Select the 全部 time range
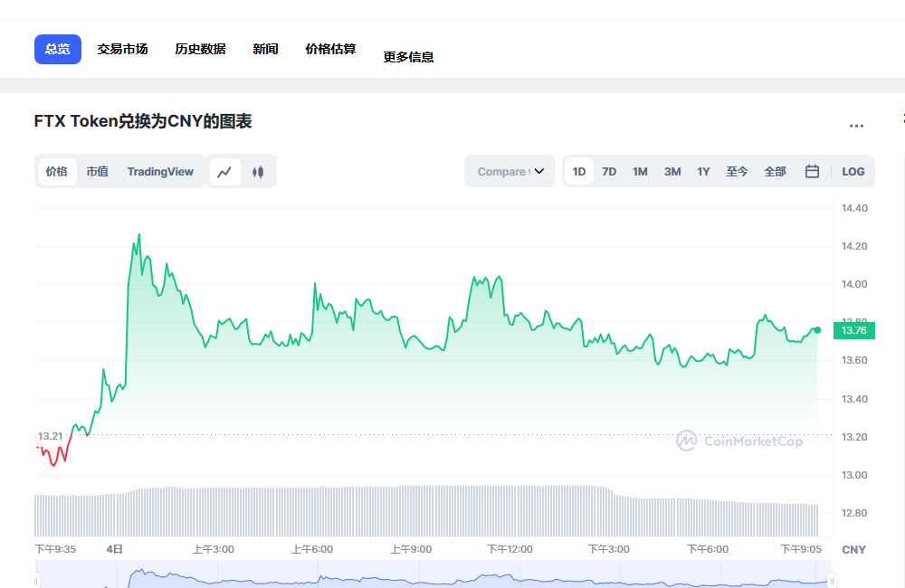The image size is (905, 588). tap(775, 171)
